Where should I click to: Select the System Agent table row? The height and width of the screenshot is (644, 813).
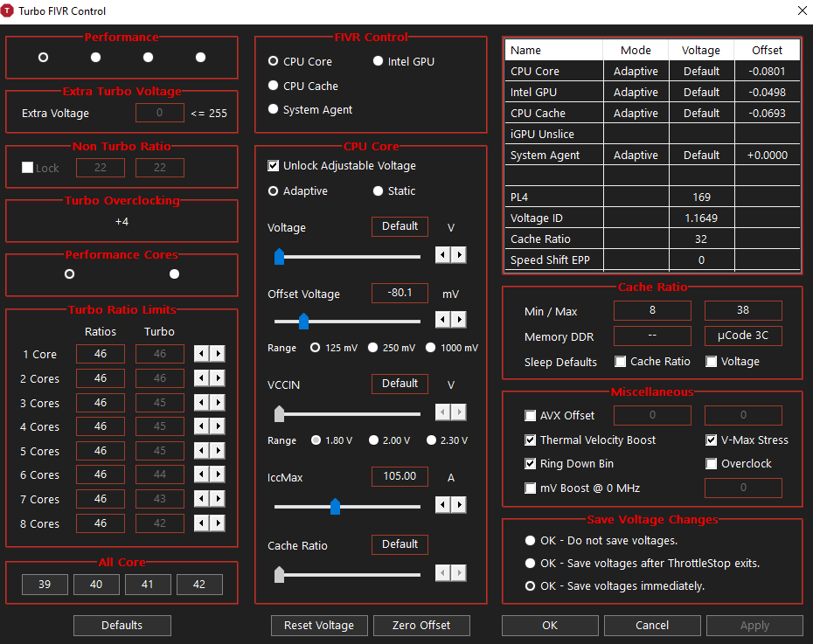[652, 155]
